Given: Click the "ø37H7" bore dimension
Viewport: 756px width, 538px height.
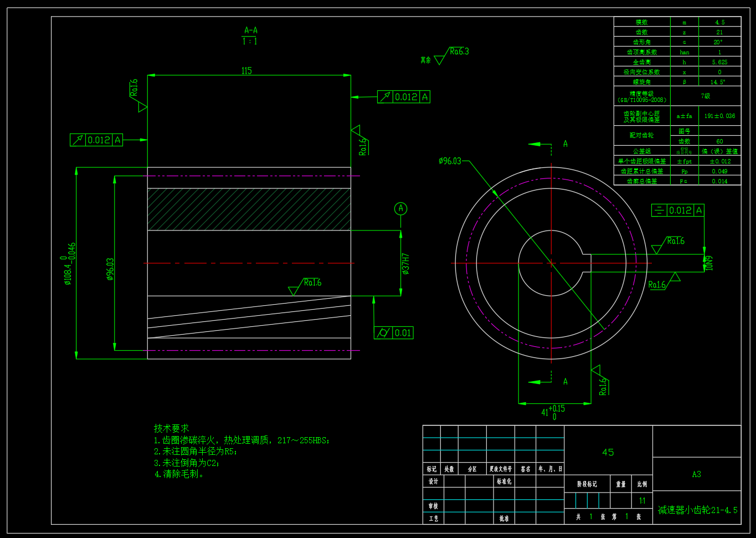Looking at the screenshot, I should [x=405, y=264].
